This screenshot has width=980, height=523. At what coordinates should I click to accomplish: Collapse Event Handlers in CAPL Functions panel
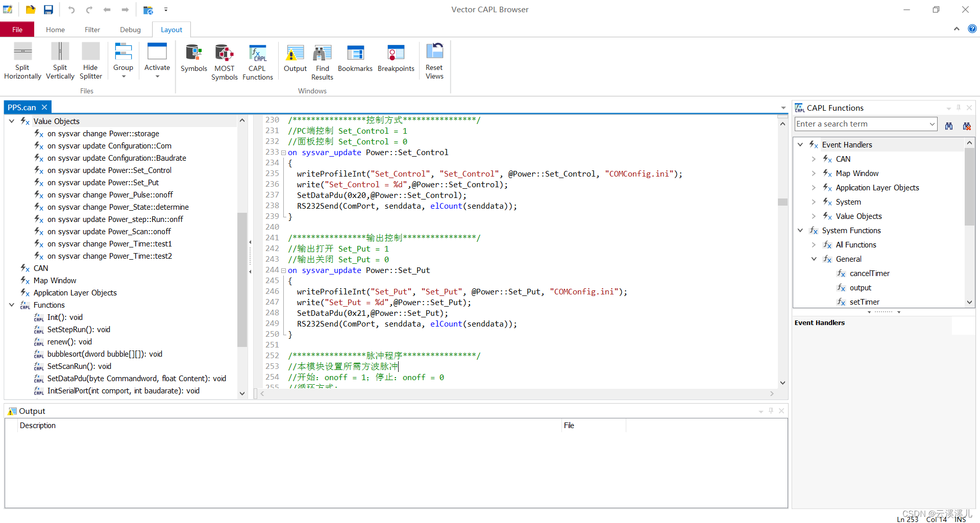tap(800, 145)
